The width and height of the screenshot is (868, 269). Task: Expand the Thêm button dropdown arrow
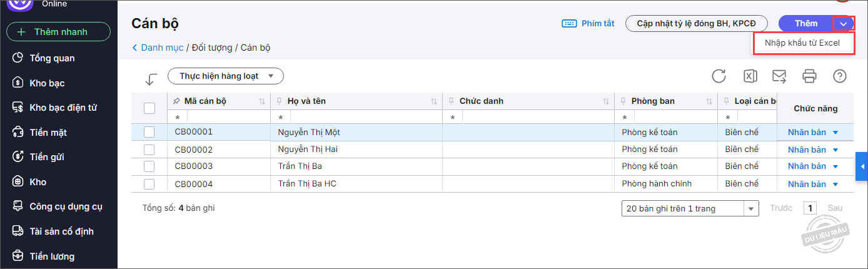coord(844,24)
